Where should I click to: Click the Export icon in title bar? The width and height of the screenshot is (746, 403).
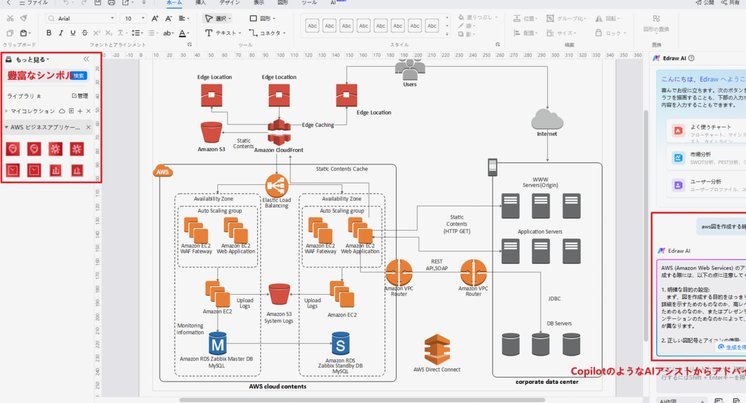[x=126, y=2]
